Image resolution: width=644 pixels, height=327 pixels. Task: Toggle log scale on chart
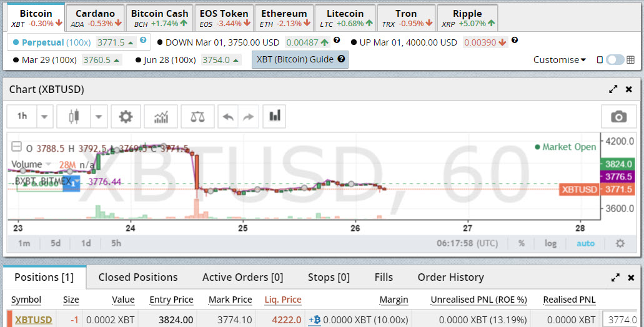pos(550,243)
